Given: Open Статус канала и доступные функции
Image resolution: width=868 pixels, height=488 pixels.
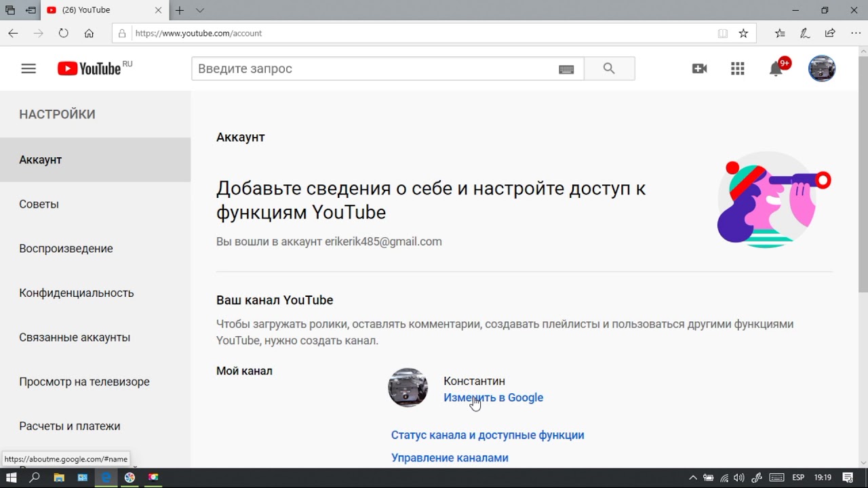Looking at the screenshot, I should click(x=488, y=435).
